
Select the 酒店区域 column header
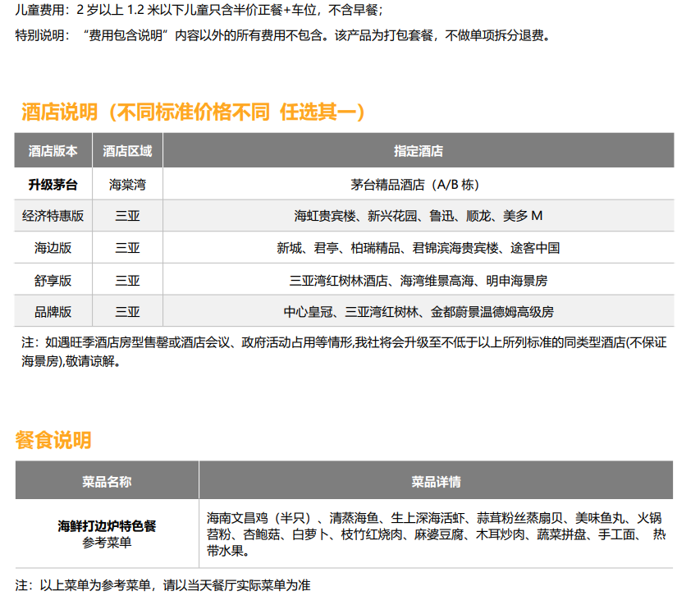pyautogui.click(x=127, y=151)
